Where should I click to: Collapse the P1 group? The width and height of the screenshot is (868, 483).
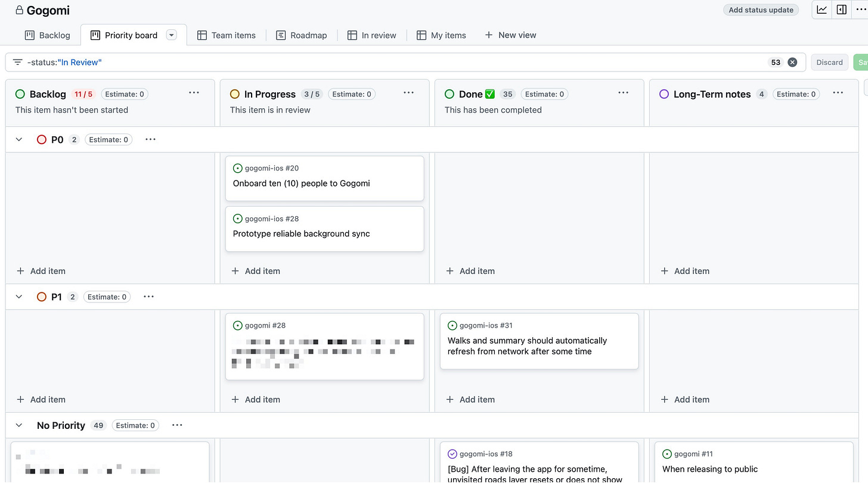click(x=19, y=297)
